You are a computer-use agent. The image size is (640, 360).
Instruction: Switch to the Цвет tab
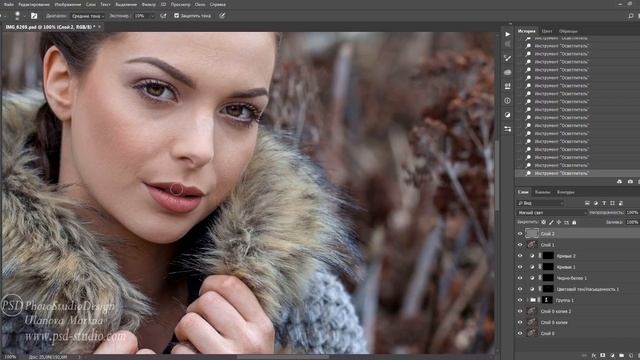click(547, 31)
